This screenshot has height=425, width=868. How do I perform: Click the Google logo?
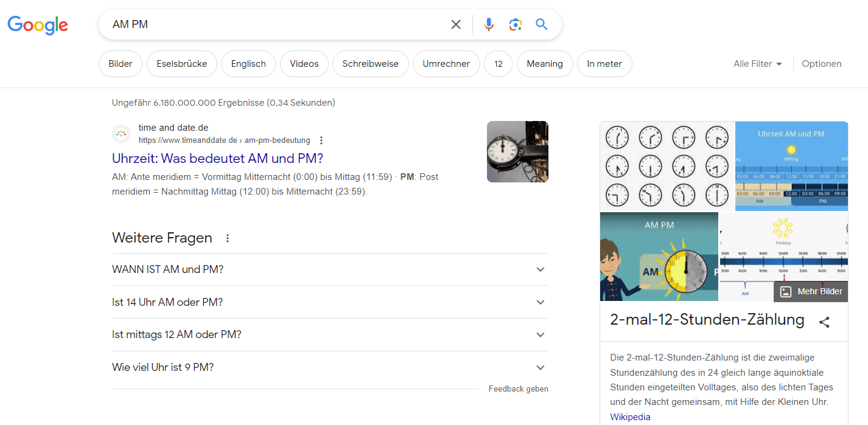[38, 25]
